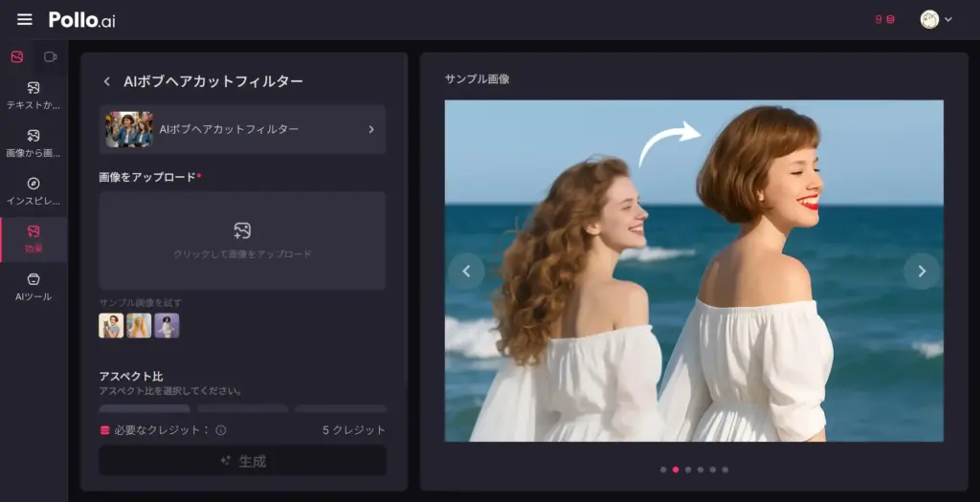
Task: Open the 画像から画... sidebar item
Action: click(33, 143)
